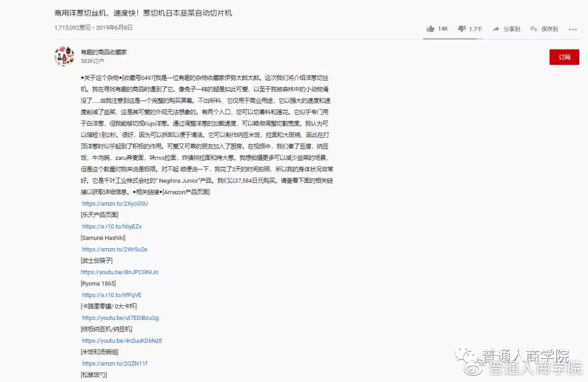Toggle subscription with the 订阅 button

(x=564, y=57)
